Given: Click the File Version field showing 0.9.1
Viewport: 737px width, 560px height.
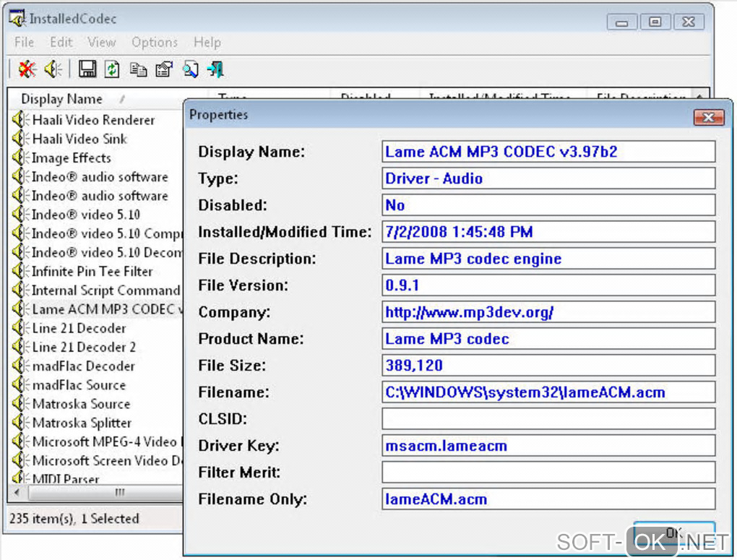Looking at the screenshot, I should point(548,285).
